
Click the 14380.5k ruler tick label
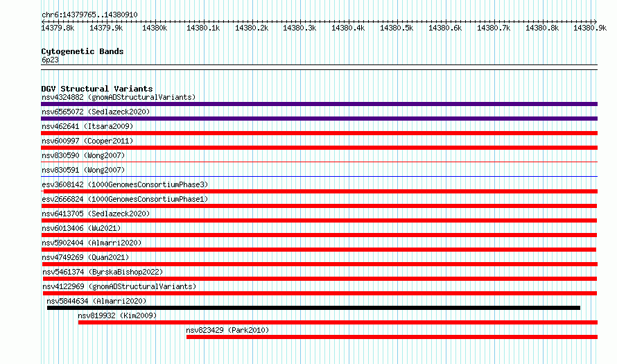coord(397,28)
